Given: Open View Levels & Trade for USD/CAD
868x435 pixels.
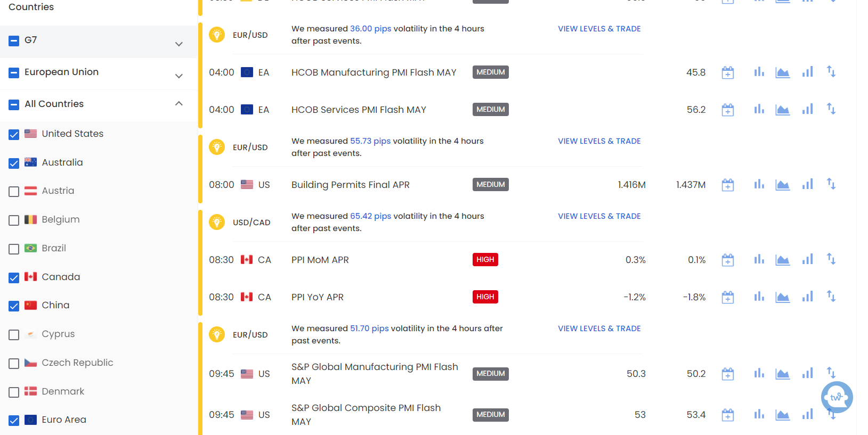Looking at the screenshot, I should pos(599,216).
